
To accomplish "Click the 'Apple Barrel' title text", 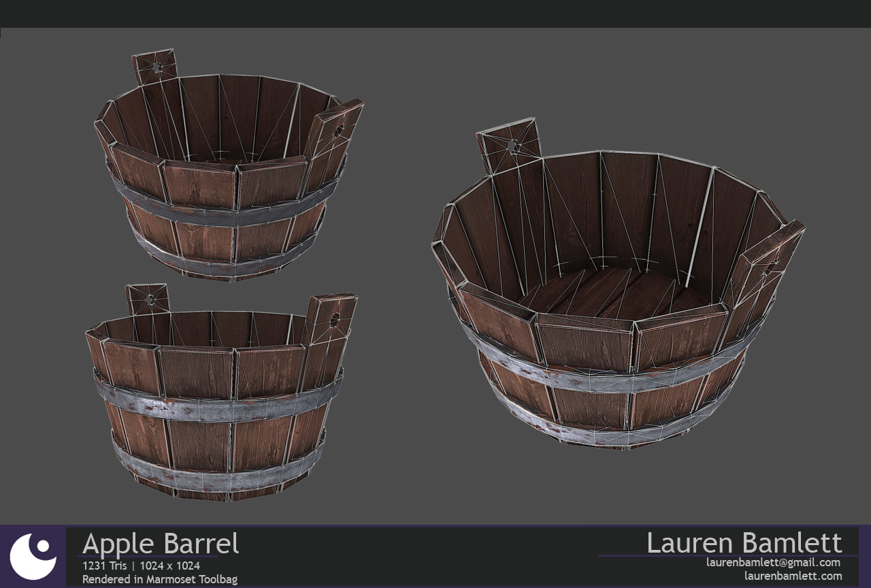I will click(161, 544).
